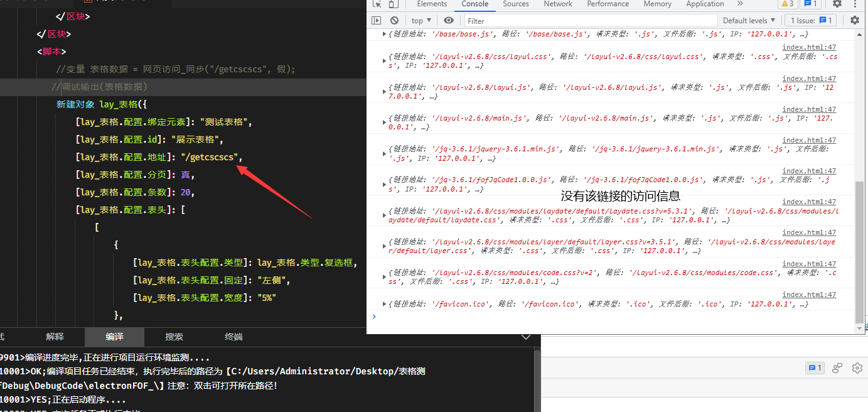Image resolution: width=868 pixels, height=412 pixels.
Task: Open index.html:47 link above the layui.js entry
Action: [x=809, y=79]
